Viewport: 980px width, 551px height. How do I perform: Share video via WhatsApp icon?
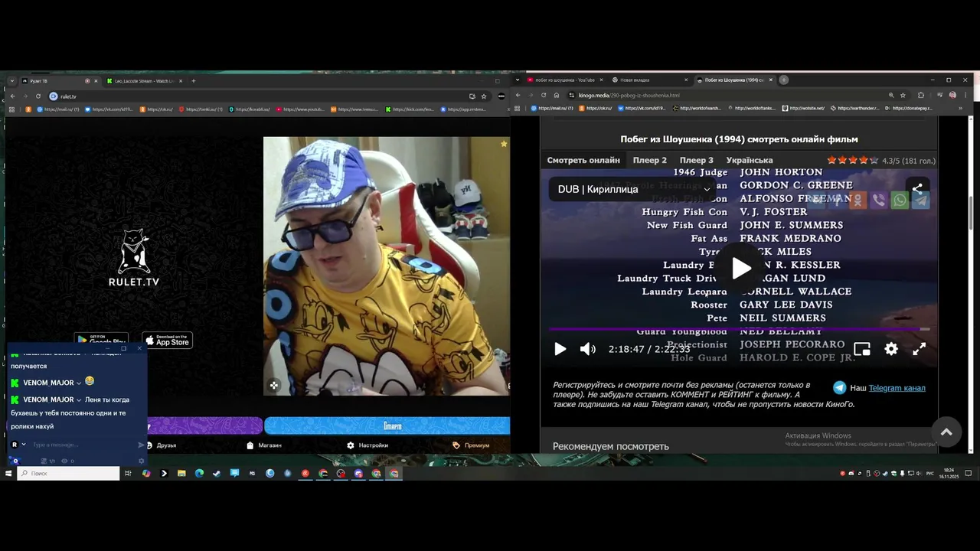point(900,201)
